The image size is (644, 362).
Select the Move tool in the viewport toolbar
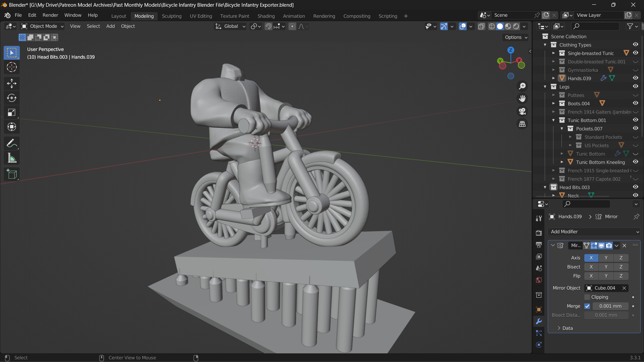tap(11, 83)
